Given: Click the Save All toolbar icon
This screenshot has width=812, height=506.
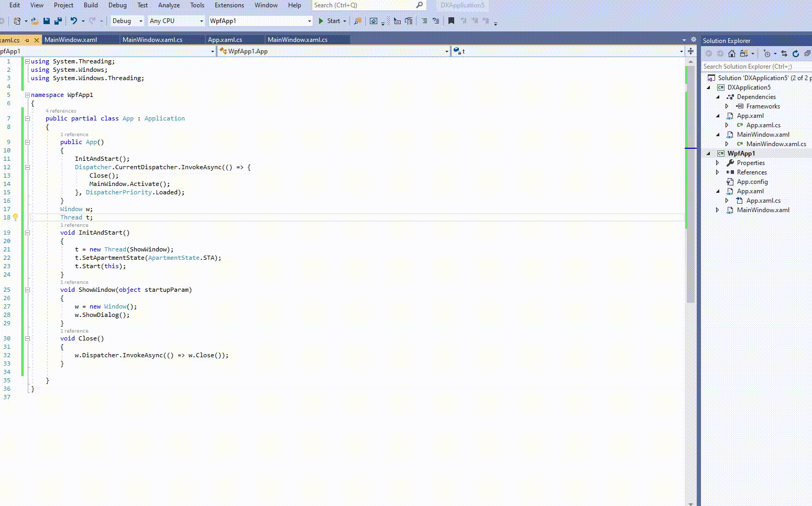Looking at the screenshot, I should click(x=58, y=21).
